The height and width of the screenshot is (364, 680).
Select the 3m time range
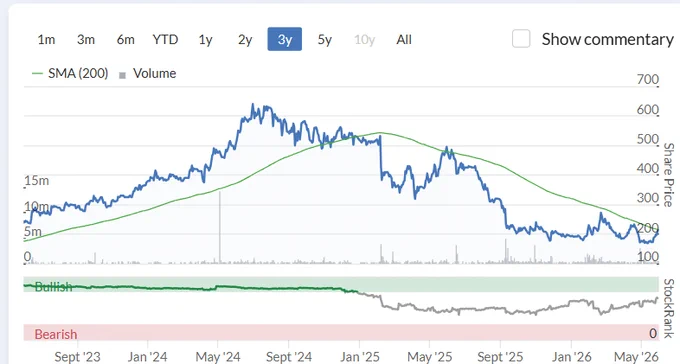(86, 39)
